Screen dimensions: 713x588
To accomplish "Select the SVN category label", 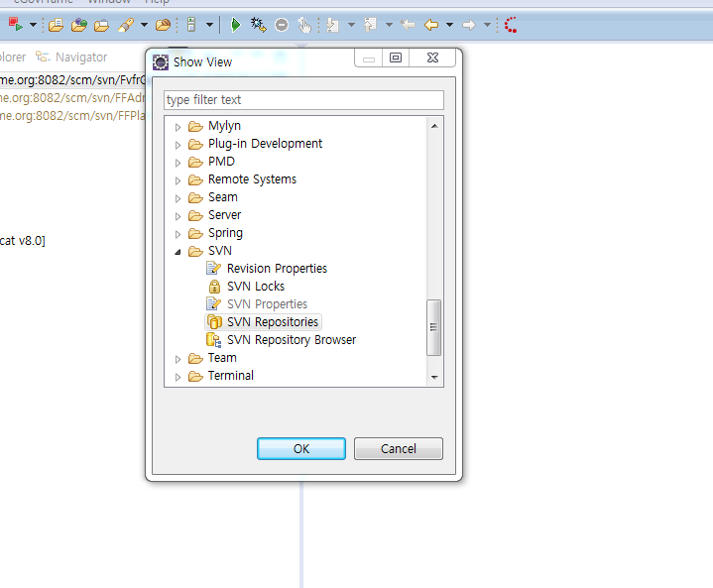I will pos(219,251).
